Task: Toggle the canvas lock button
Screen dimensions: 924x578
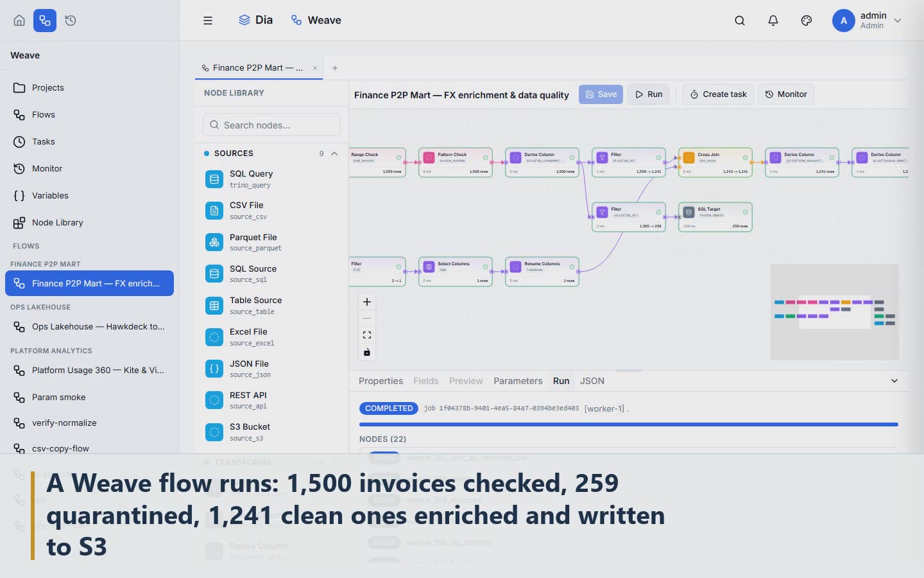Action: (x=367, y=352)
